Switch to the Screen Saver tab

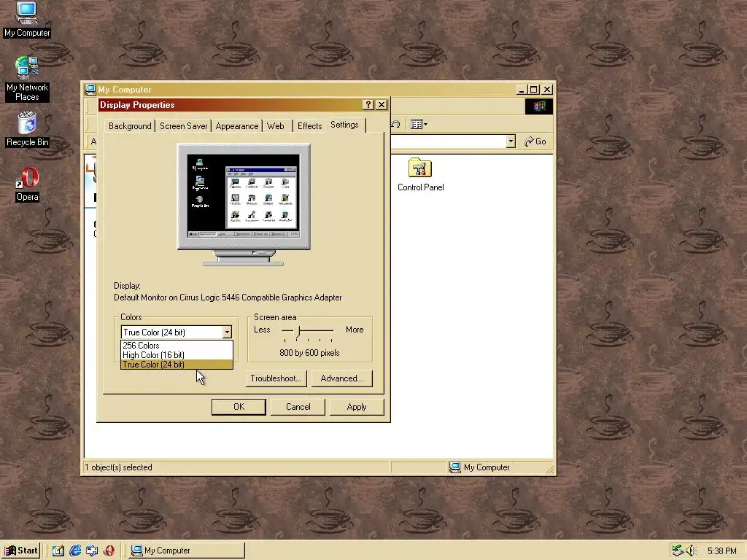[183, 126]
